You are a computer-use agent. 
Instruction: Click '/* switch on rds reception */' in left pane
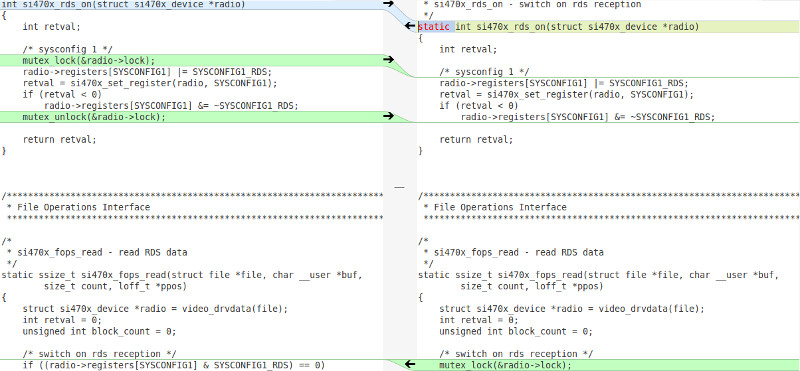pyautogui.click(x=99, y=354)
